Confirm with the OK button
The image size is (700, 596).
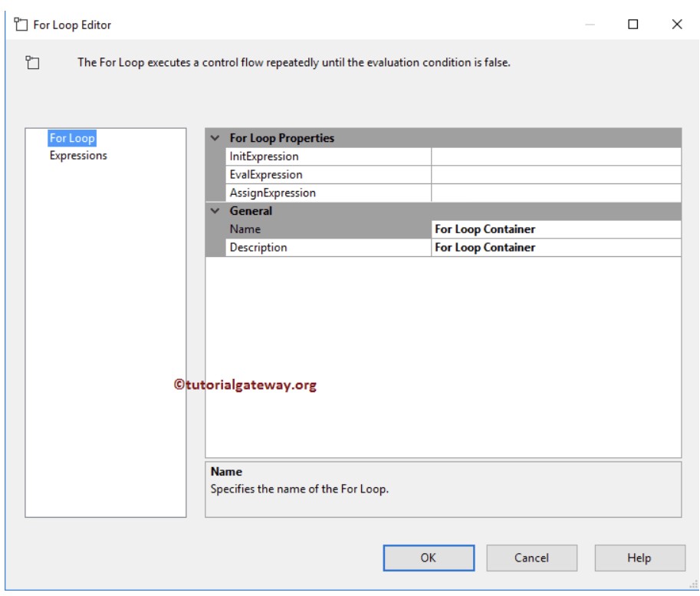(429, 558)
